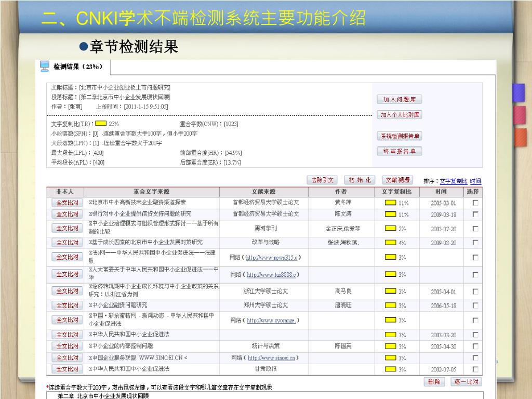This screenshot has width=532, height=399.
Task: Click the 重合文字来源 column header
Action: point(151,192)
